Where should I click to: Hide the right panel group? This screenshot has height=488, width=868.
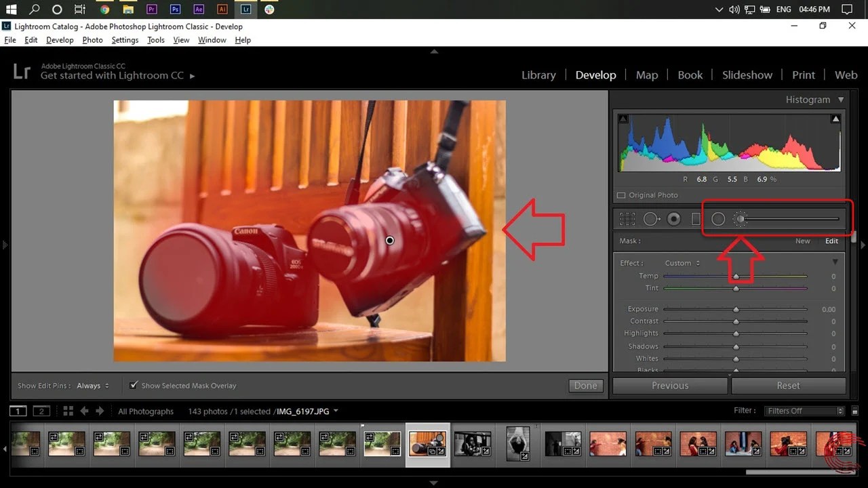pos(863,245)
